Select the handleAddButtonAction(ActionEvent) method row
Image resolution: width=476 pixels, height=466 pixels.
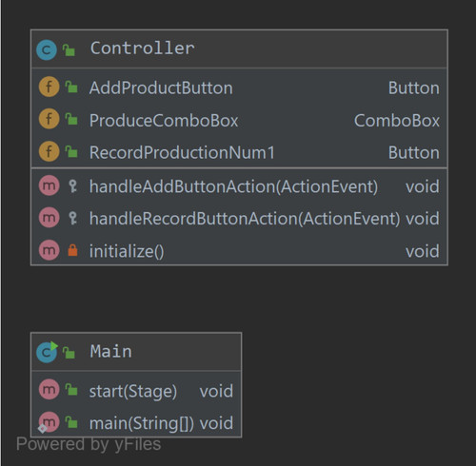click(239, 185)
